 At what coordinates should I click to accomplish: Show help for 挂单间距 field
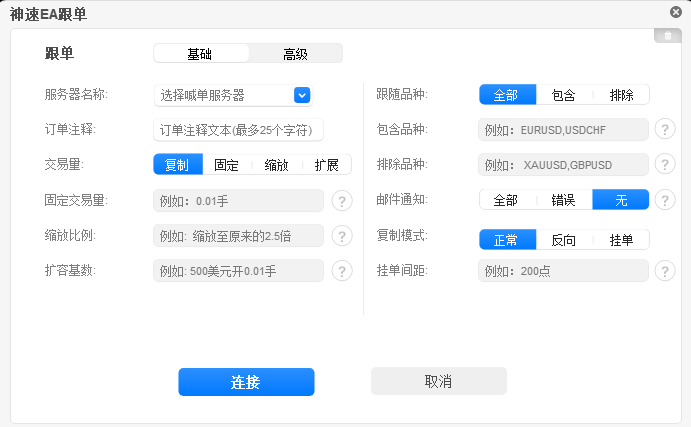point(664,271)
